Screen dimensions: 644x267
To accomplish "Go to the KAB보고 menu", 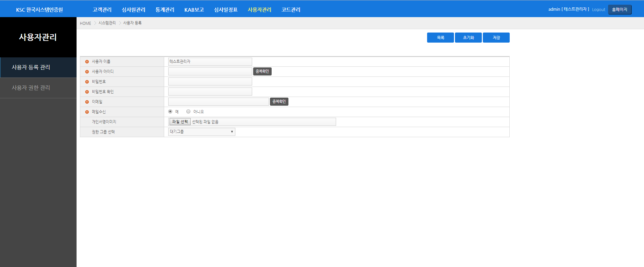I will pos(194,10).
